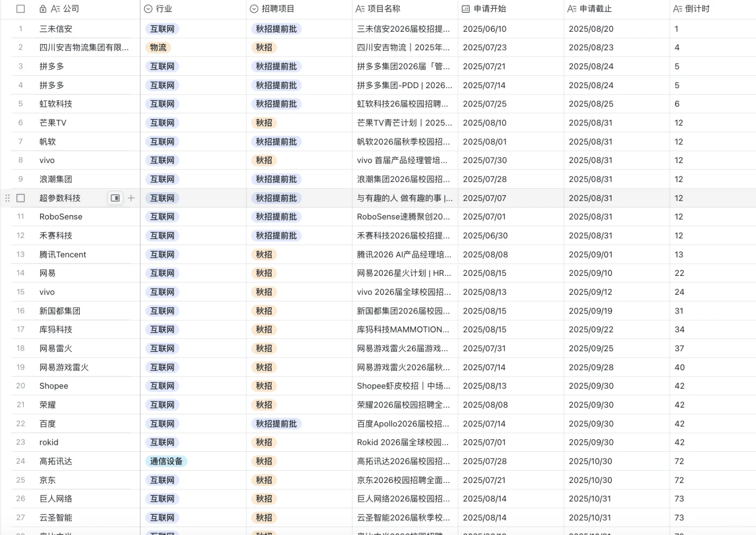Click the text-type icon of the 申请截止 column
The image size is (756, 535).
572,9
